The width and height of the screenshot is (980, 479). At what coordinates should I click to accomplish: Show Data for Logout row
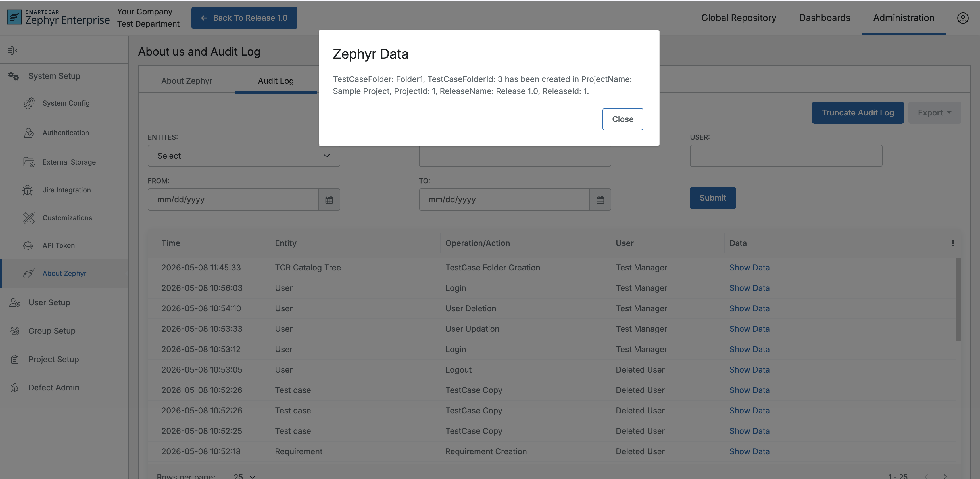point(749,369)
